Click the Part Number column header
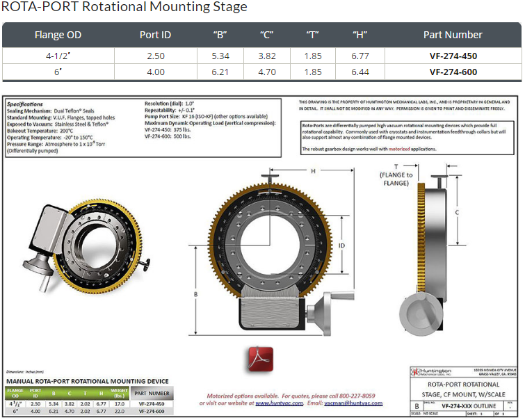The image size is (525, 420). 453,35
